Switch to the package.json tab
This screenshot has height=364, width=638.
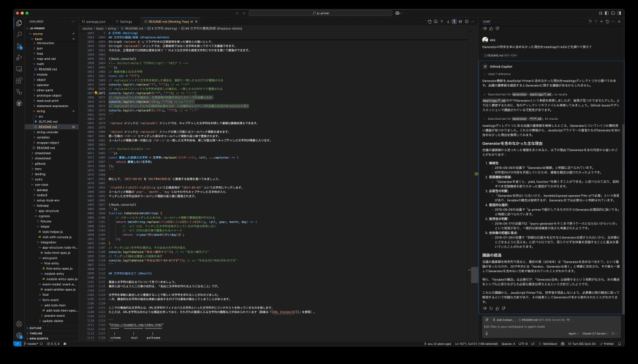click(96, 21)
